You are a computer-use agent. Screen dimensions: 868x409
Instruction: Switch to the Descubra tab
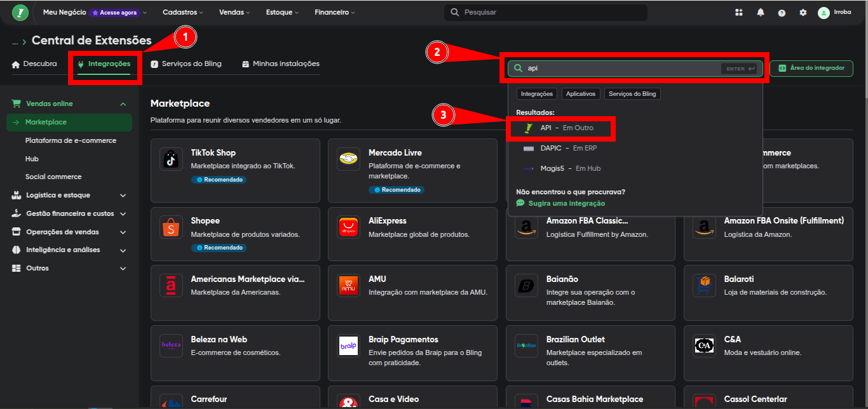(34, 64)
